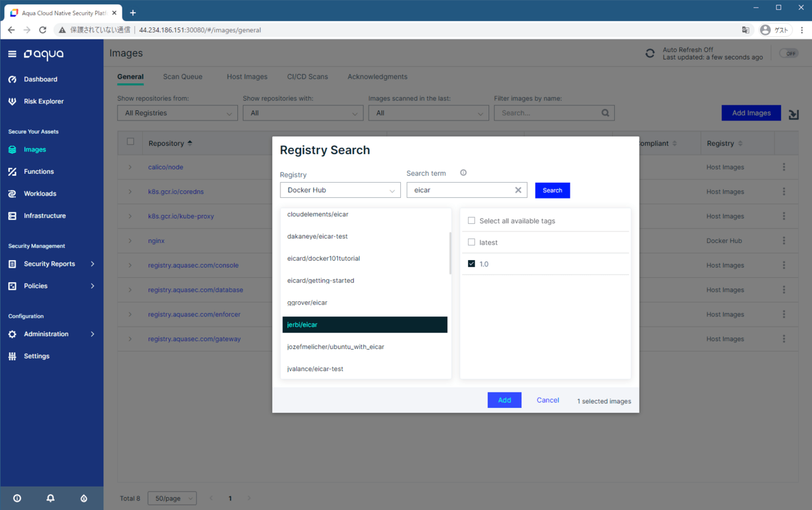Click the refresh icon near Auto Refresh

click(650, 53)
